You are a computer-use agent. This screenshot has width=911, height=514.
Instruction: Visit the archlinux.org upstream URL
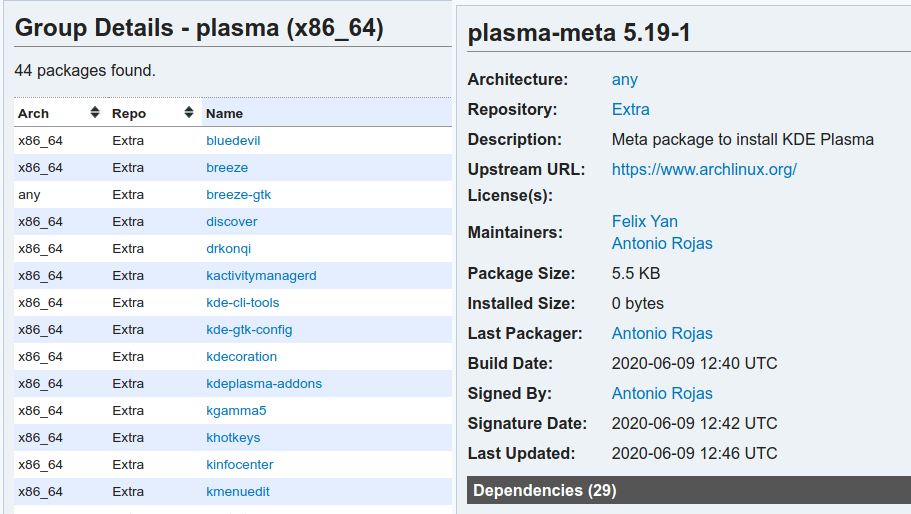coord(704,169)
